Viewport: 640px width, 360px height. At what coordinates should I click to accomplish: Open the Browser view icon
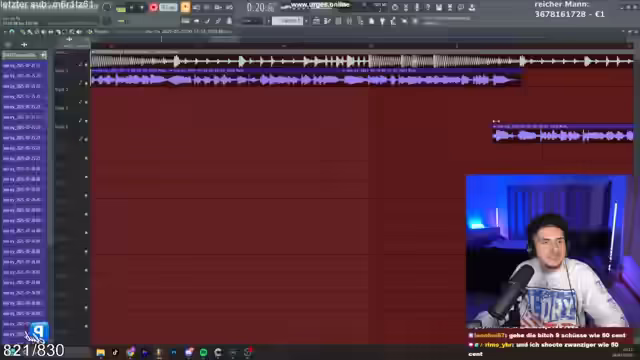click(x=360, y=21)
